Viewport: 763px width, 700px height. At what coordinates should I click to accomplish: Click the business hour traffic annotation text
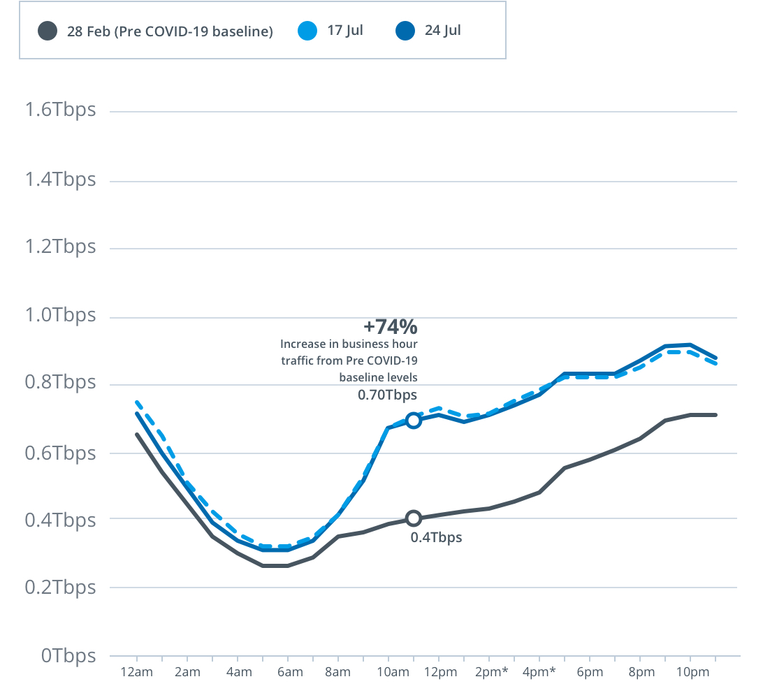coord(349,360)
